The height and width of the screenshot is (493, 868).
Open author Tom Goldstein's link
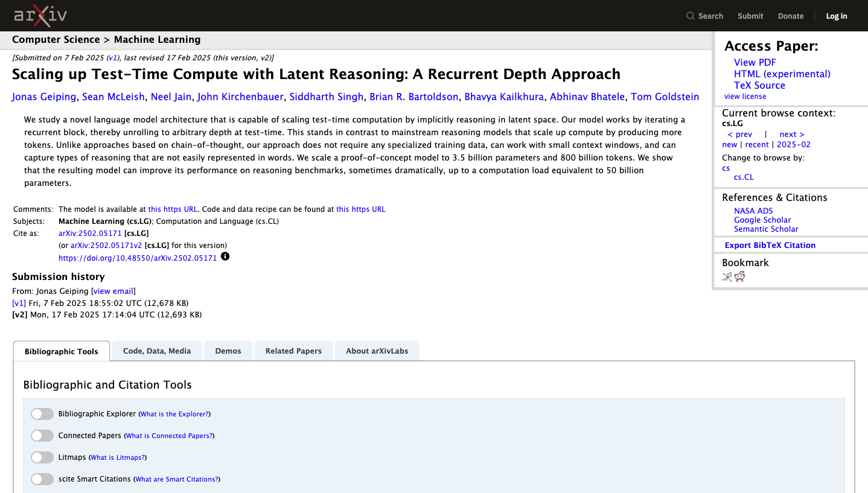pyautogui.click(x=665, y=97)
